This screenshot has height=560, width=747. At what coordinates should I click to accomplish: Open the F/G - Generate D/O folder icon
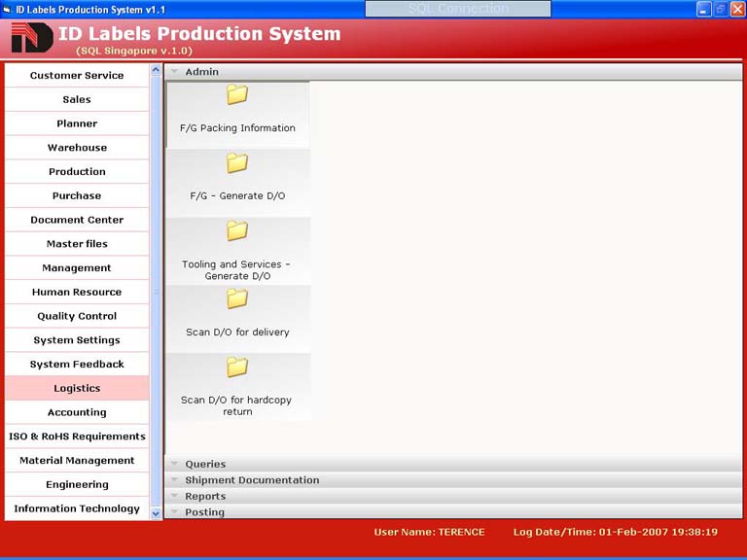pyautogui.click(x=237, y=163)
